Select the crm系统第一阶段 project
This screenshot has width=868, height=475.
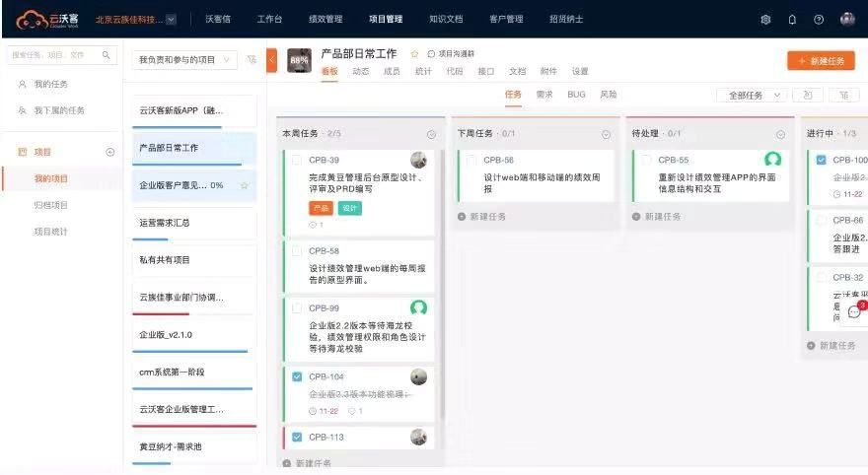point(194,373)
